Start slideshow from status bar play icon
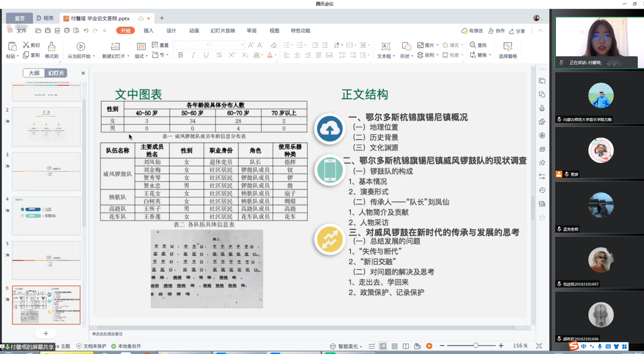644x354 pixels. click(x=429, y=346)
